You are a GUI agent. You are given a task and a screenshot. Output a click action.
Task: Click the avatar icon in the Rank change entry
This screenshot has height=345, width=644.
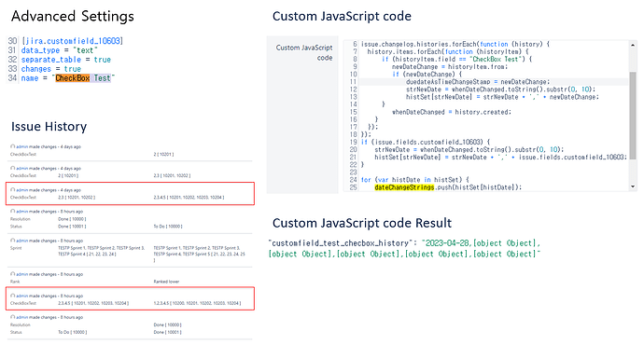tap(13, 273)
